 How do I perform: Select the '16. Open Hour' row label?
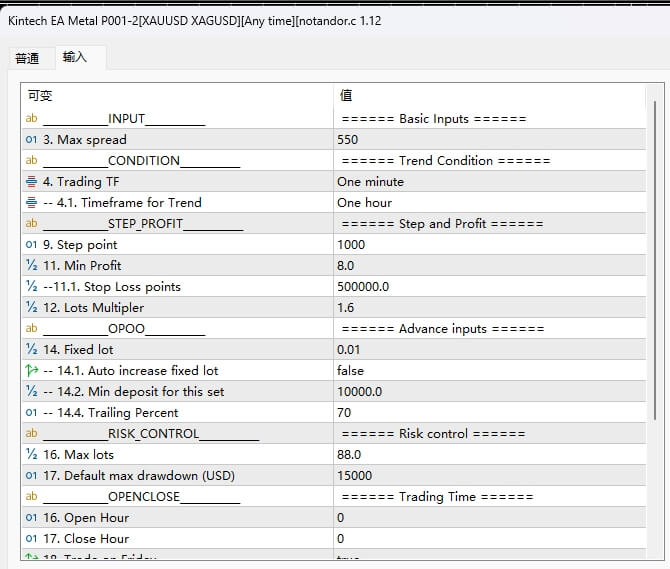point(86,517)
